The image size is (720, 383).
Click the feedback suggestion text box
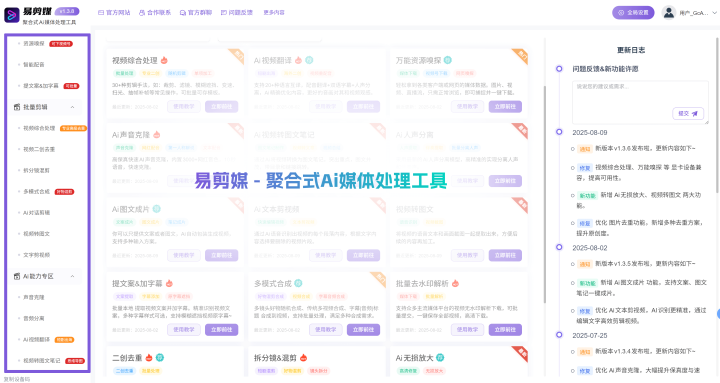640,102
